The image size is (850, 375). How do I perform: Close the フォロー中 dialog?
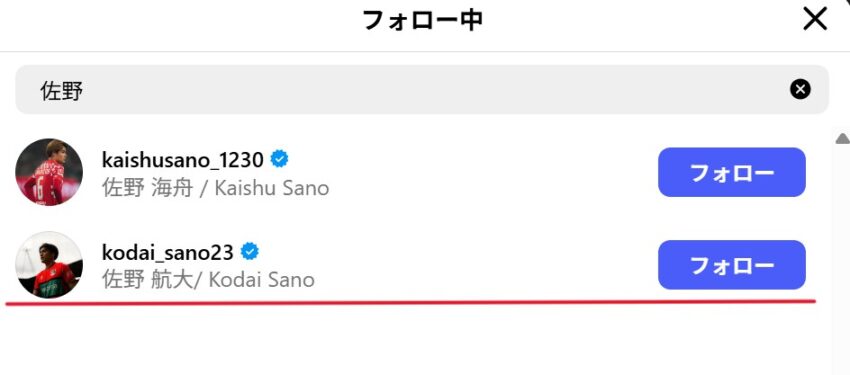click(815, 19)
